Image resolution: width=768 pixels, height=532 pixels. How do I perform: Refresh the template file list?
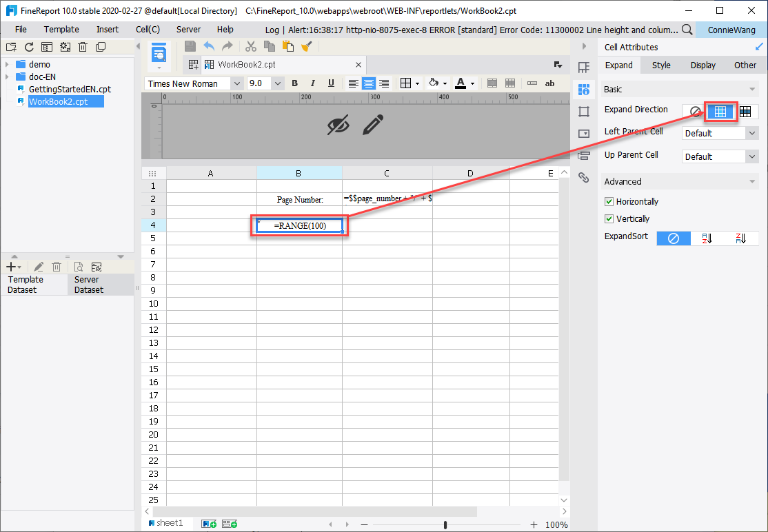pos(28,46)
